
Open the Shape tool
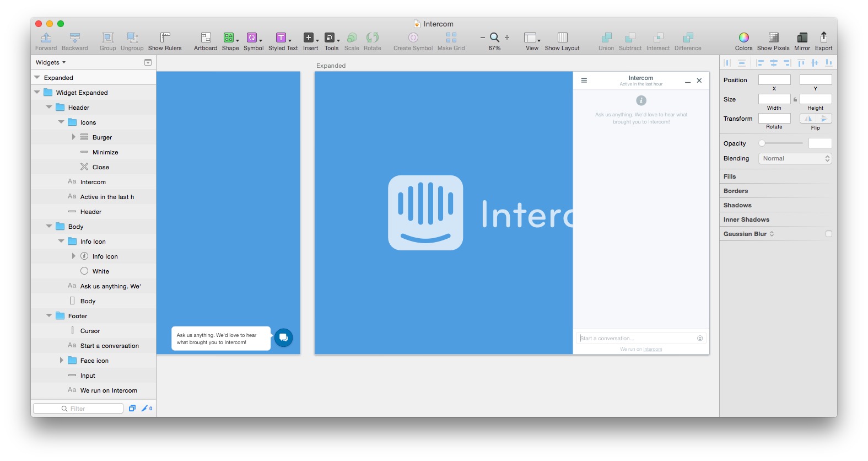click(229, 37)
